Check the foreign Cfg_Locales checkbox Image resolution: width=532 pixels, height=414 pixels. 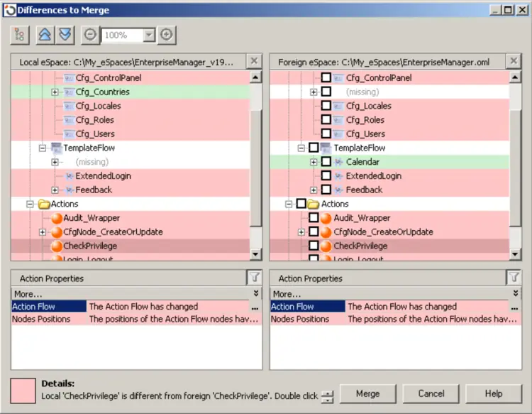pos(326,106)
